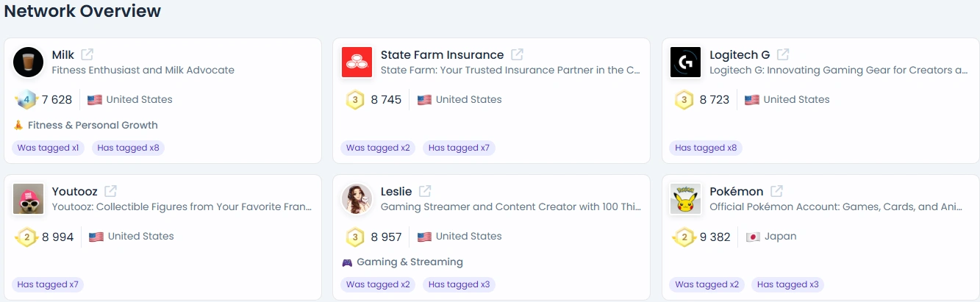Click Pikachu avatar on Pokémon card
980x302 pixels.
pyautogui.click(x=686, y=198)
